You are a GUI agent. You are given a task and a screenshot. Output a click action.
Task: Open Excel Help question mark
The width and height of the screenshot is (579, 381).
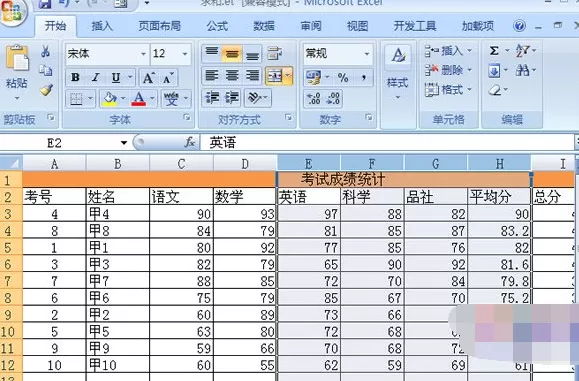click(519, 26)
